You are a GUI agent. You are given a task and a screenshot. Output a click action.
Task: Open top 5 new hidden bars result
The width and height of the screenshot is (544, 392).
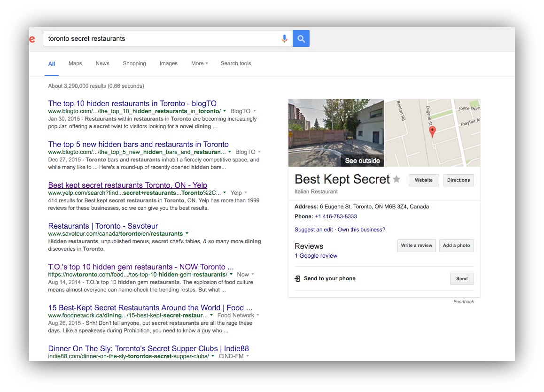[139, 144]
